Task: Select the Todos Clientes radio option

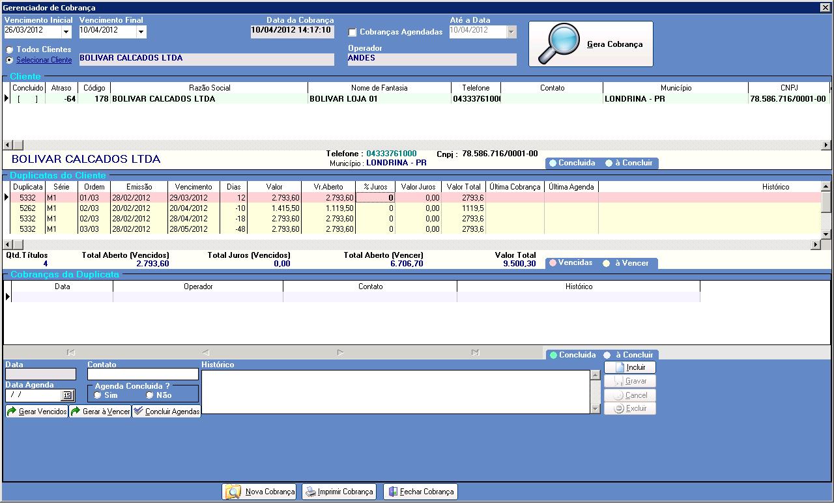Action: pyautogui.click(x=10, y=49)
